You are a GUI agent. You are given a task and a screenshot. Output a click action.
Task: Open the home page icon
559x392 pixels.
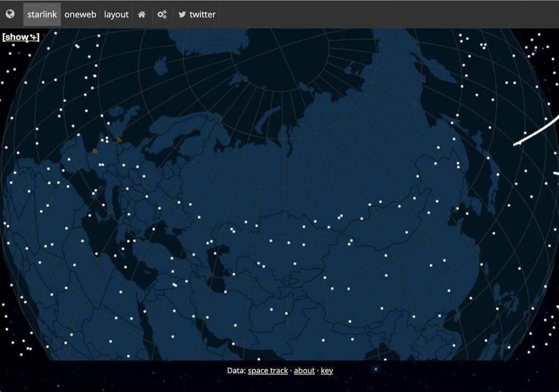pyautogui.click(x=142, y=14)
